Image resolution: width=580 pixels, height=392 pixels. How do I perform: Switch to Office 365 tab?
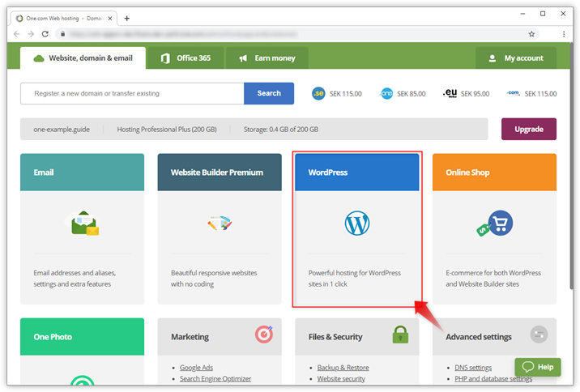186,58
